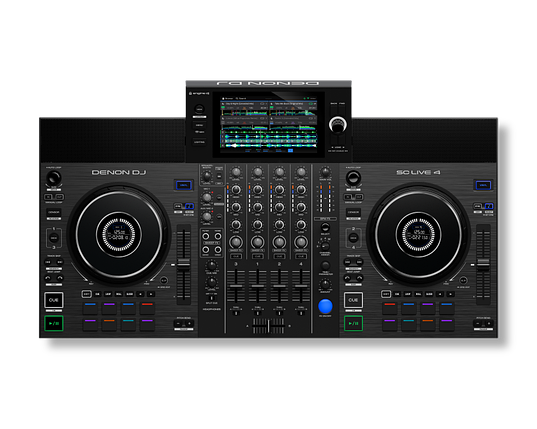The image size is (537, 429).
Task: Grab the left deck pitch fader handle
Action: click(184, 265)
